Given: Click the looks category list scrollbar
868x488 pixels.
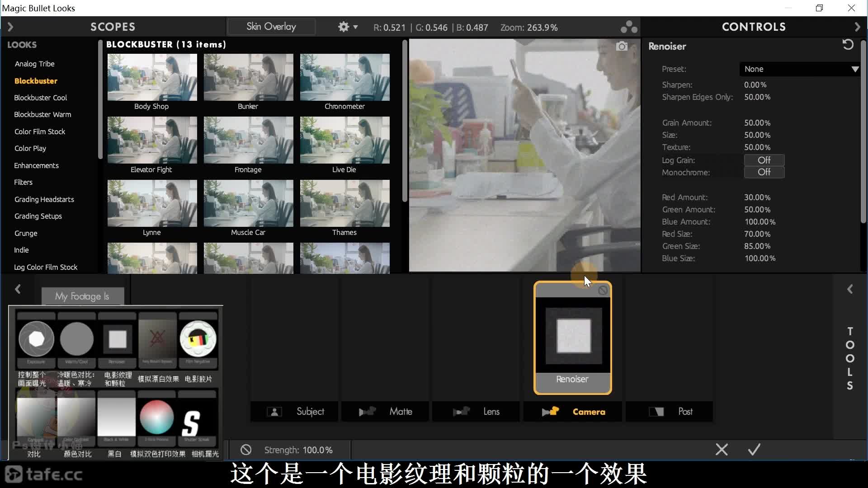Looking at the screenshot, I should (x=100, y=99).
